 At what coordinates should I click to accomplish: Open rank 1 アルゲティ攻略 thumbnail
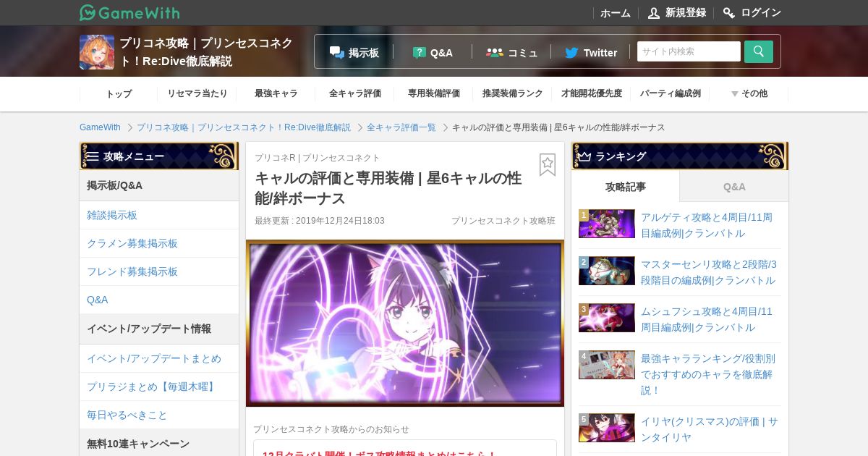pos(607,224)
